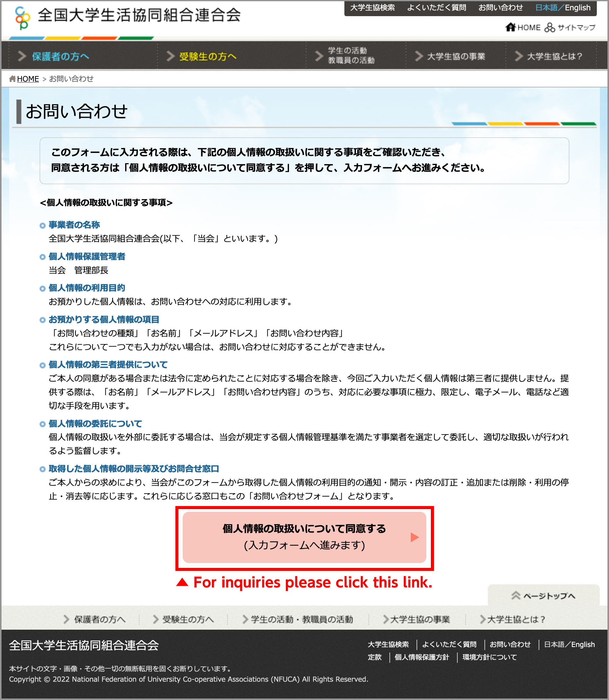Screen dimensions: 609x700
Task: Click footer nav link 保護者の方へ
Action: 100,619
